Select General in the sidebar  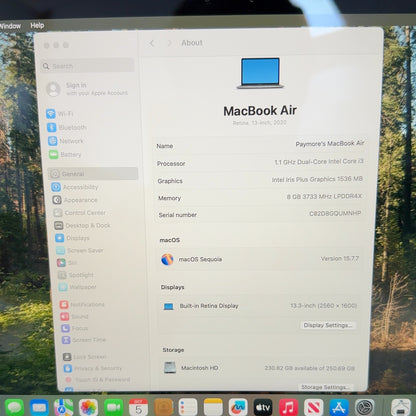coord(93,174)
